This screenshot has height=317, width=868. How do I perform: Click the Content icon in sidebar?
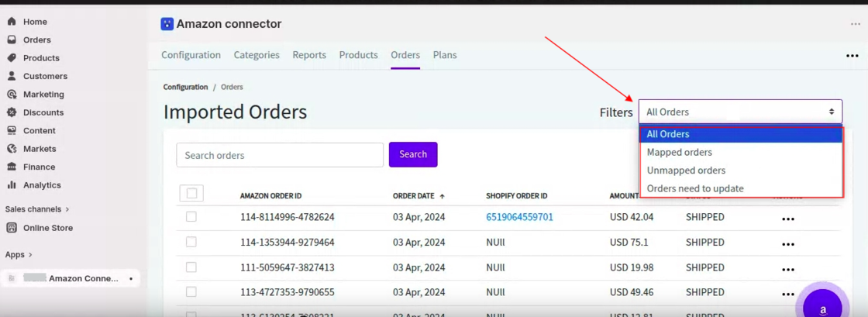(11, 130)
